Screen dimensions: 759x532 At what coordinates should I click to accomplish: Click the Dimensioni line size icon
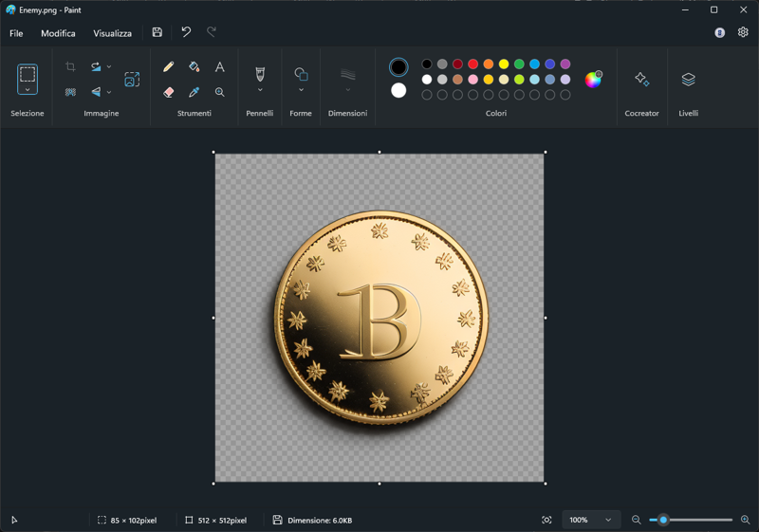click(348, 74)
